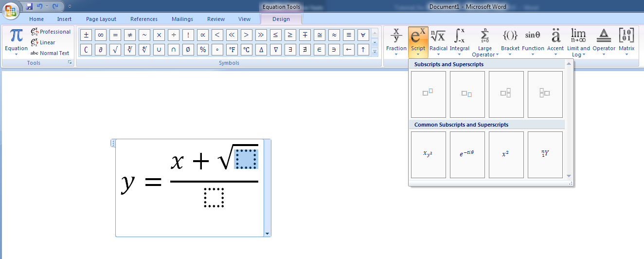The image size is (644, 259).
Task: Switch to the Page Layout tab
Action: pos(101,19)
